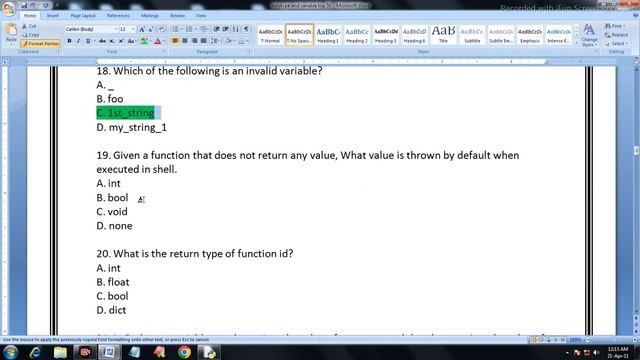Open the References tab
This screenshot has height=360, width=640.
[x=118, y=16]
